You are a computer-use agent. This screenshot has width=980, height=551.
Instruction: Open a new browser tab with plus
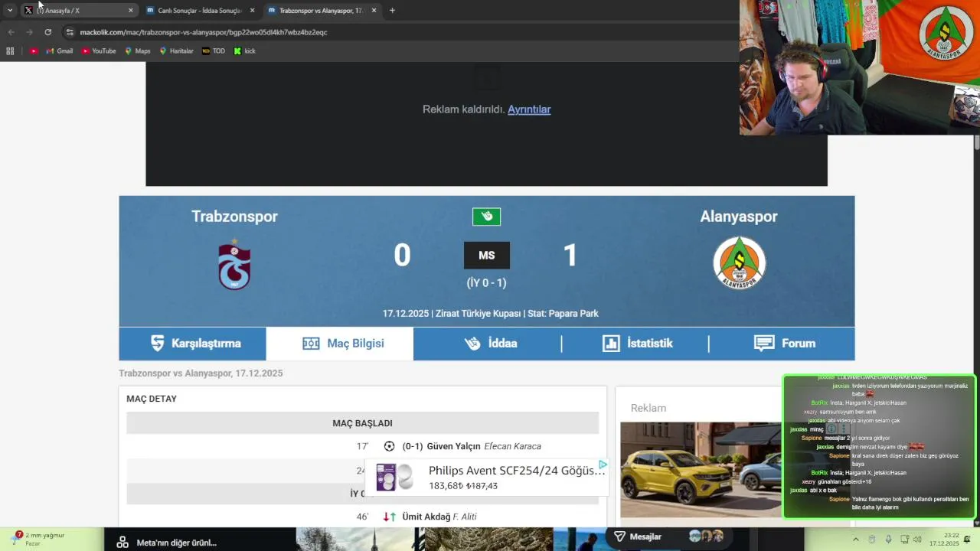coord(392,10)
